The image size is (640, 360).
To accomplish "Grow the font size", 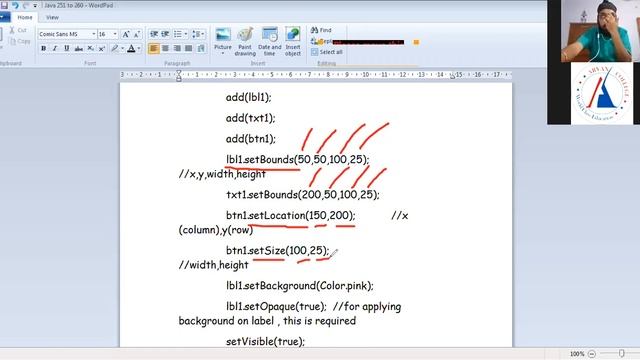I will coord(126,34).
